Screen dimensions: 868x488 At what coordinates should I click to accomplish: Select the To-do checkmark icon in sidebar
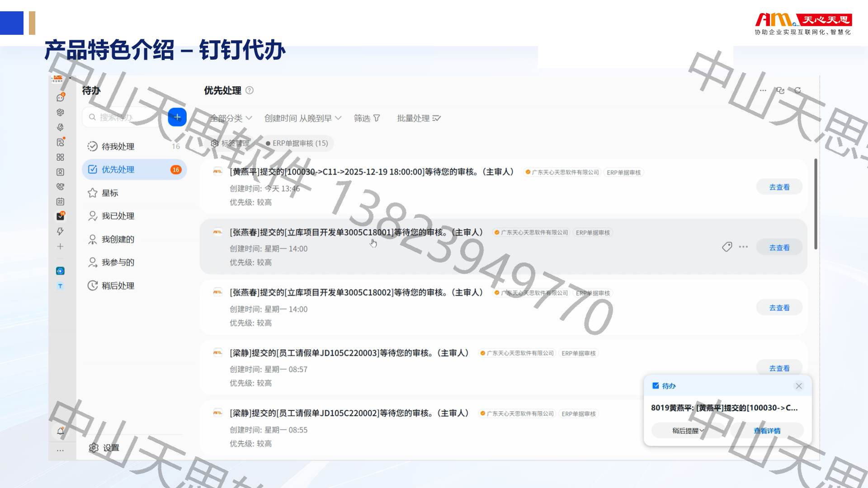click(60, 216)
